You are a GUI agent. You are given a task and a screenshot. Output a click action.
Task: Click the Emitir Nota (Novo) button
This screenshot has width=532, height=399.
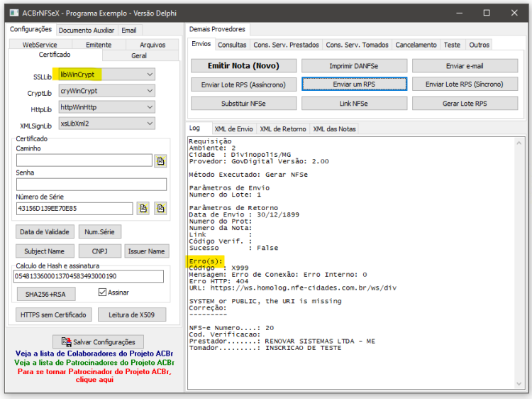pos(243,66)
